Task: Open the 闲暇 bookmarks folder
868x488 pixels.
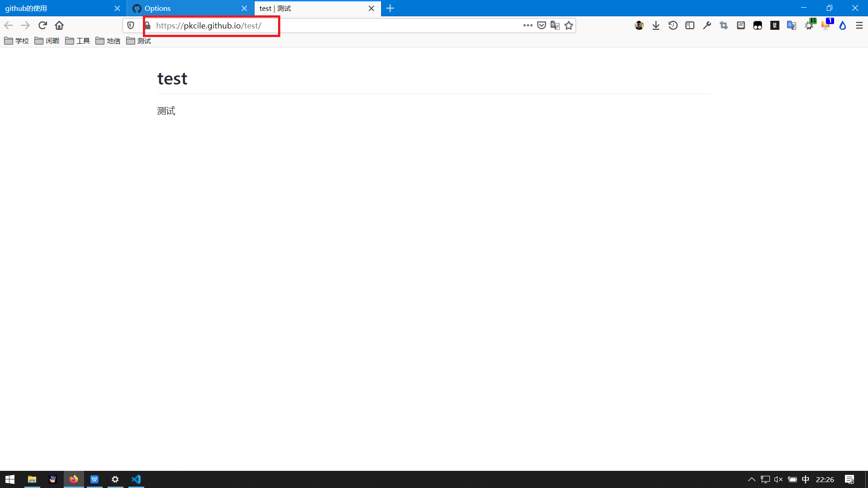Action: pos(47,41)
